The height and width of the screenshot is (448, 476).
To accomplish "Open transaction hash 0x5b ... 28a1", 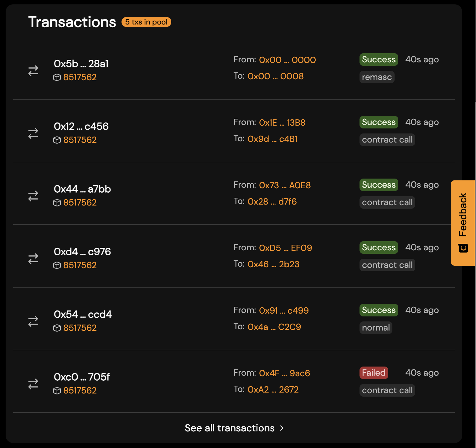I will pyautogui.click(x=81, y=64).
